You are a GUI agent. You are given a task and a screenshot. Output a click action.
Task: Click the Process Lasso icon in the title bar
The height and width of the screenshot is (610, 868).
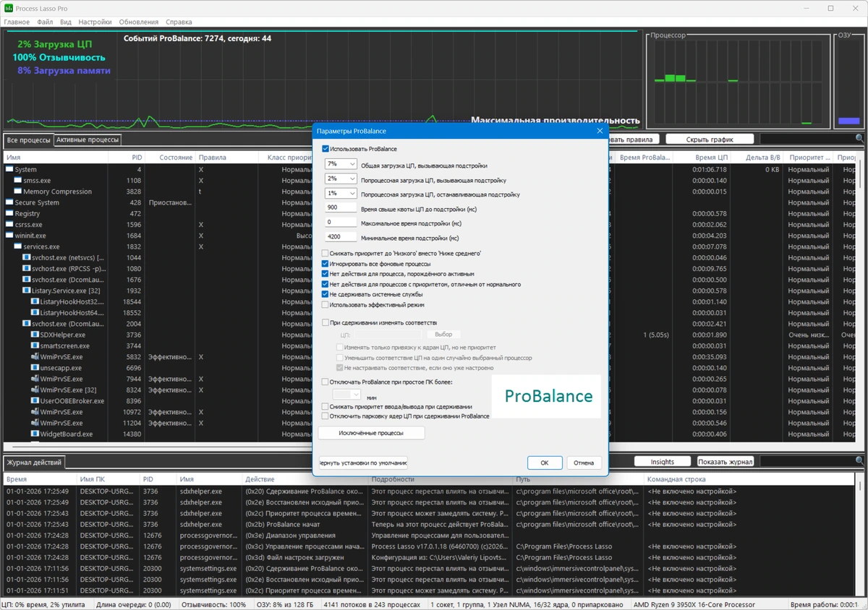coord(9,8)
